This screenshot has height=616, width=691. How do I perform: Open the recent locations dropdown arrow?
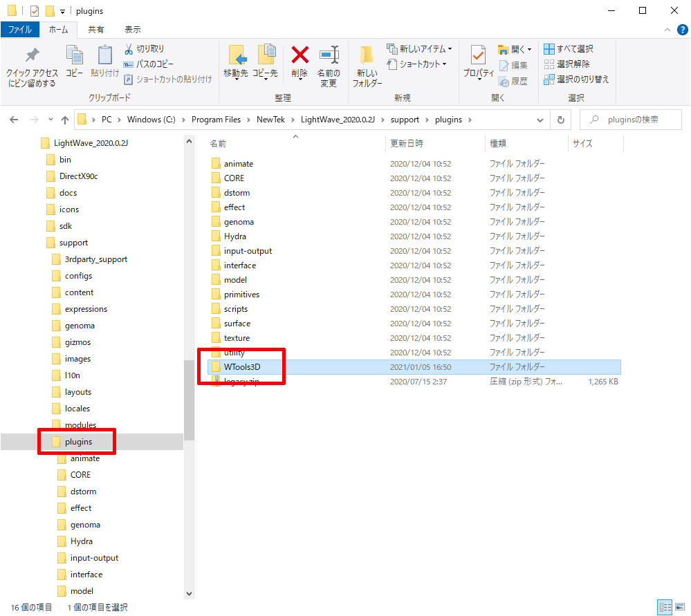pyautogui.click(x=50, y=120)
